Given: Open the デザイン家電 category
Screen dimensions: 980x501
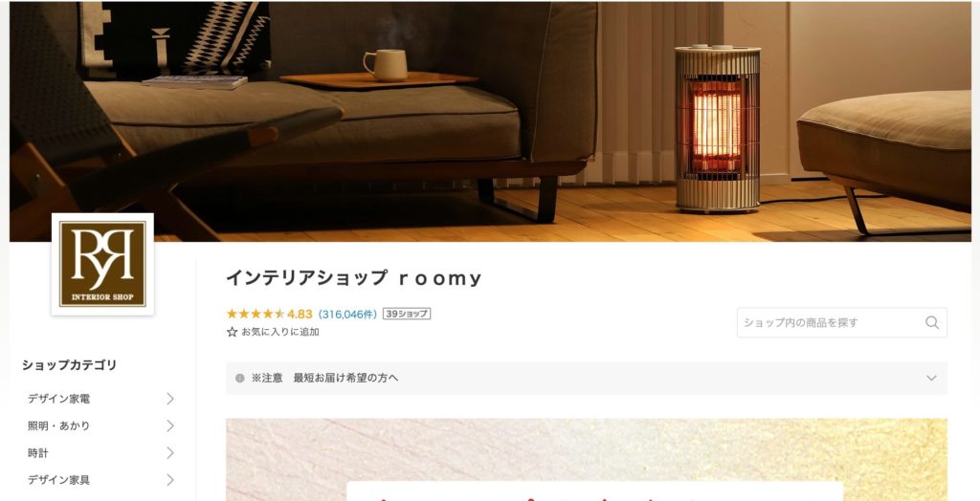Looking at the screenshot, I should 58,399.
